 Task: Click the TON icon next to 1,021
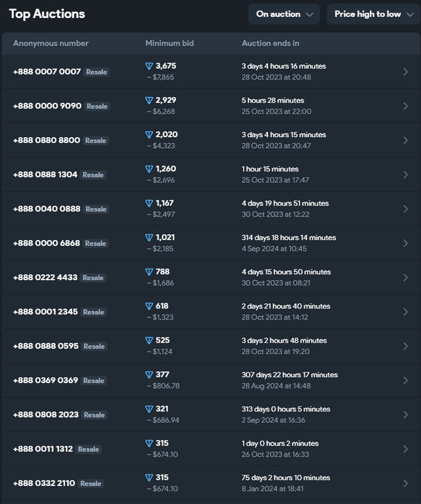click(x=149, y=238)
